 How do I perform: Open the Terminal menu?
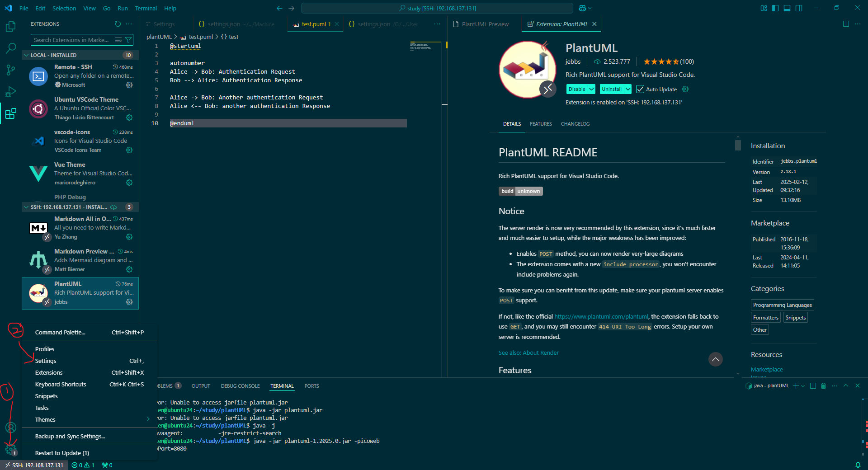146,8
